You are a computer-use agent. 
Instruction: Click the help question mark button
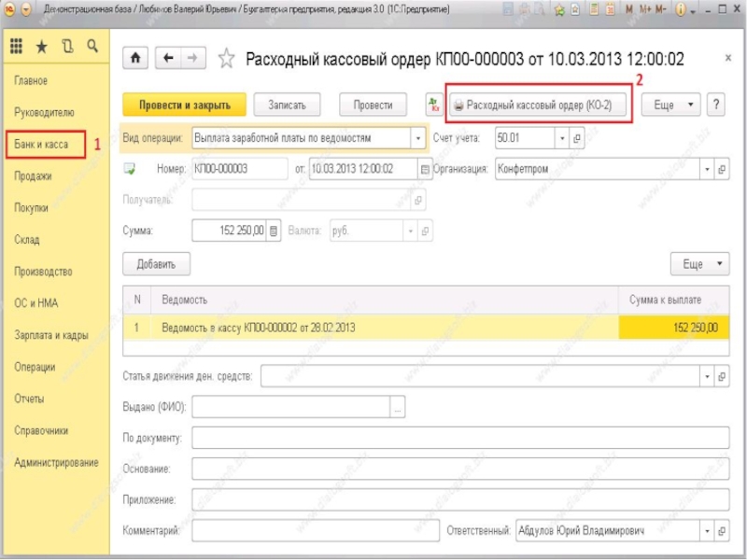717,105
